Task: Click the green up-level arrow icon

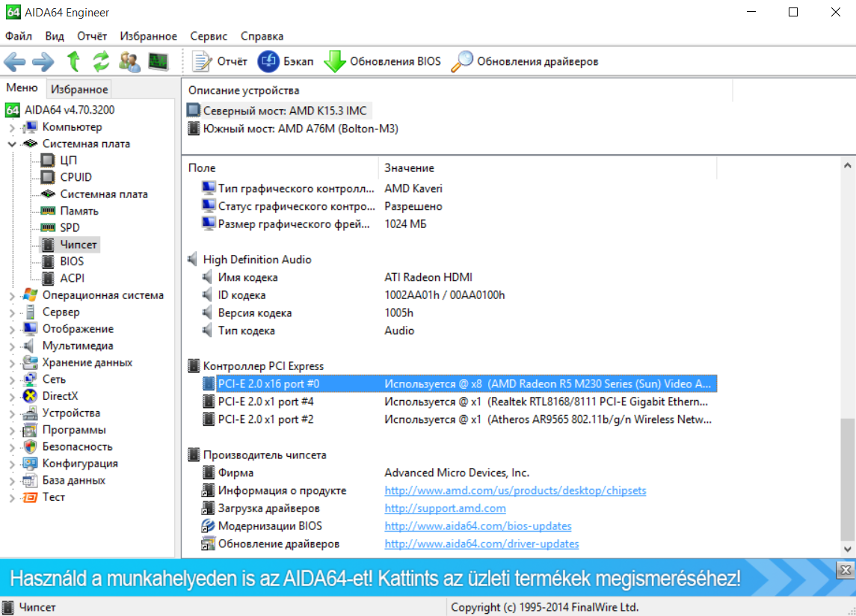Action: [73, 61]
